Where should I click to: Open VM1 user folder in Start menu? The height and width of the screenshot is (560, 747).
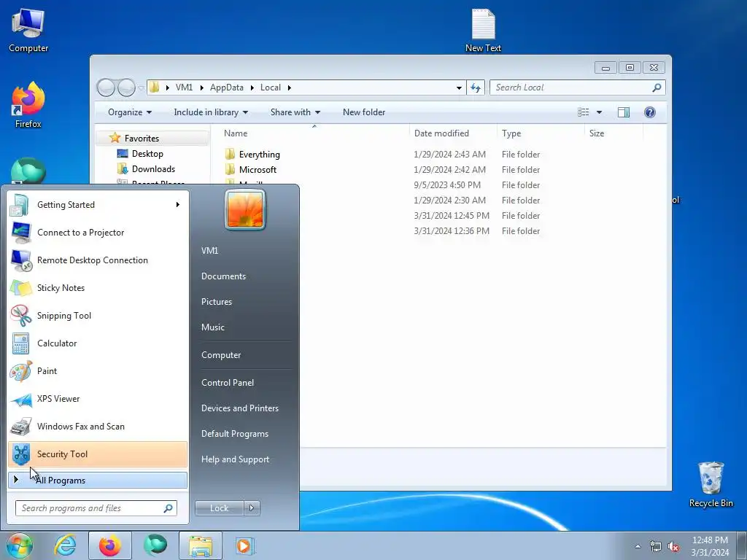point(209,251)
